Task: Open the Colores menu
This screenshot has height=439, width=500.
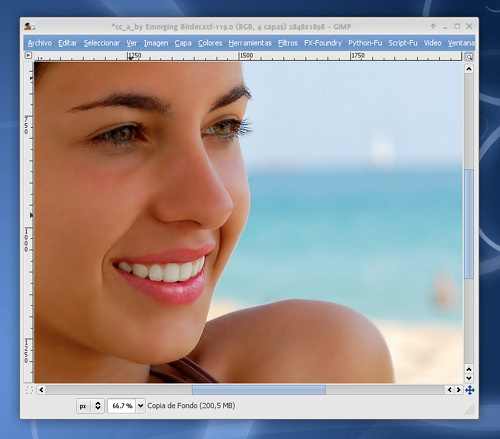Action: (x=210, y=43)
